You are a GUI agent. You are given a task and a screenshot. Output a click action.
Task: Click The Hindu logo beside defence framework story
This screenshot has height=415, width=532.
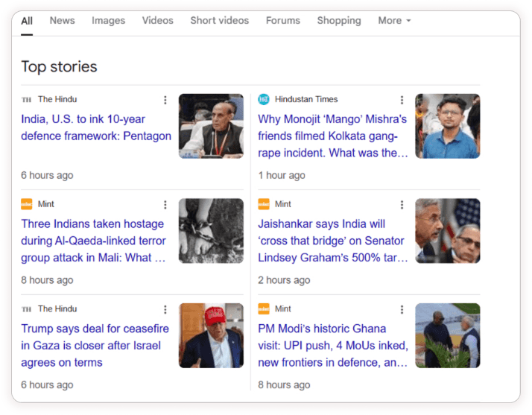pos(27,99)
